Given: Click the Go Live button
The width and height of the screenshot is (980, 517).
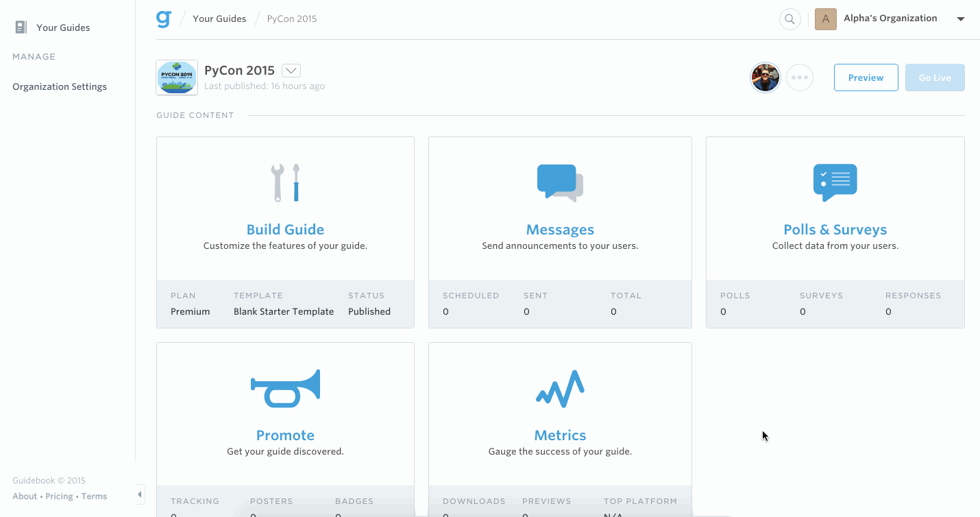Looking at the screenshot, I should (935, 77).
